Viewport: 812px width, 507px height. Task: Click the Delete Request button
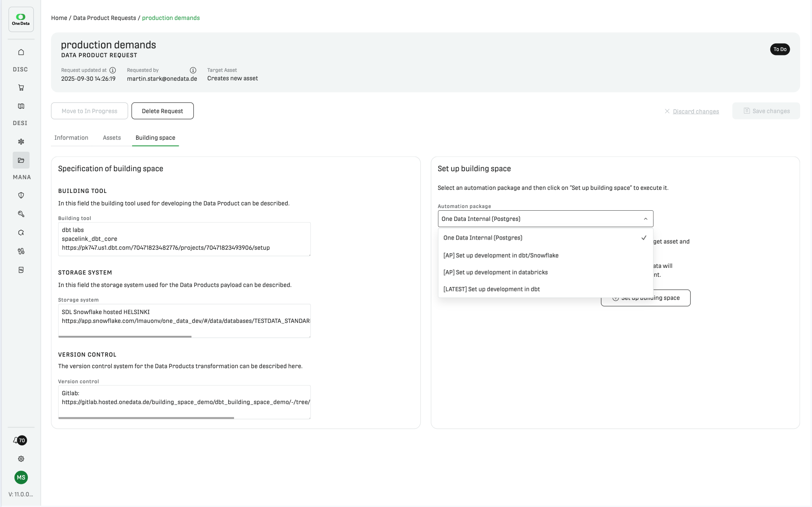pos(162,111)
